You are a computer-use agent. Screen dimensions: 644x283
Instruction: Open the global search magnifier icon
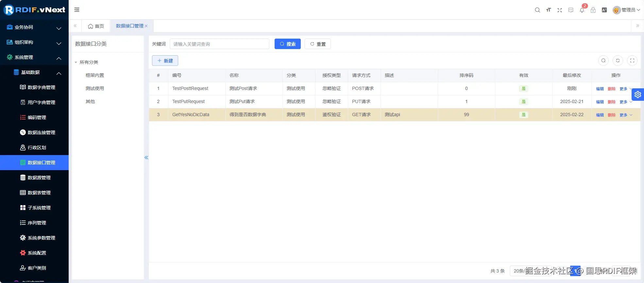click(x=537, y=10)
